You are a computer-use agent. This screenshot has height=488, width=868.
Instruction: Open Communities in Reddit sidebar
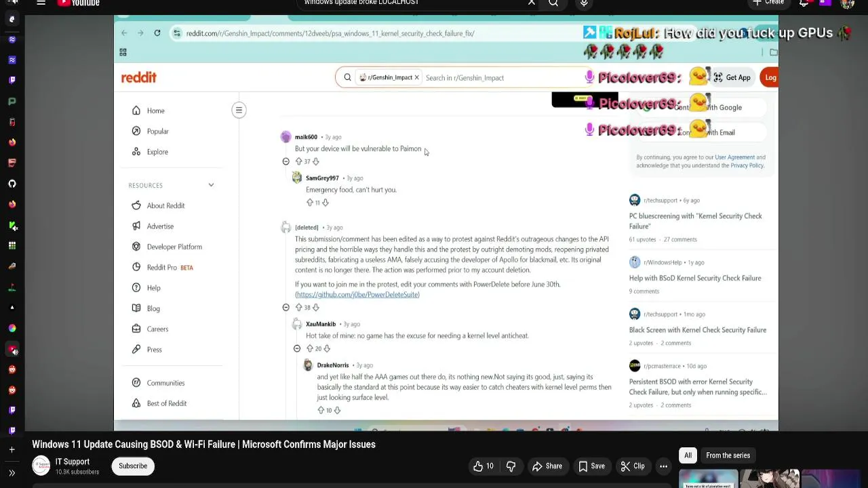[x=165, y=383]
